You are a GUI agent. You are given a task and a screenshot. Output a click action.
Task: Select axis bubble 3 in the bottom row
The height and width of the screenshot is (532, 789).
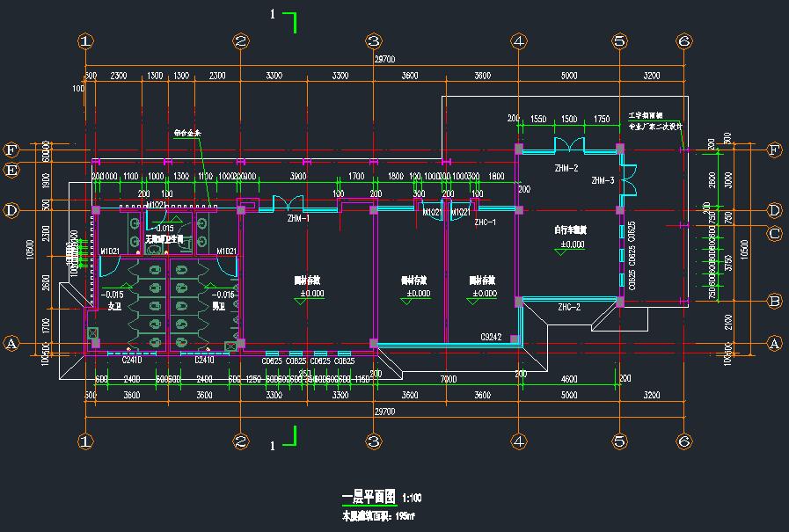point(373,441)
